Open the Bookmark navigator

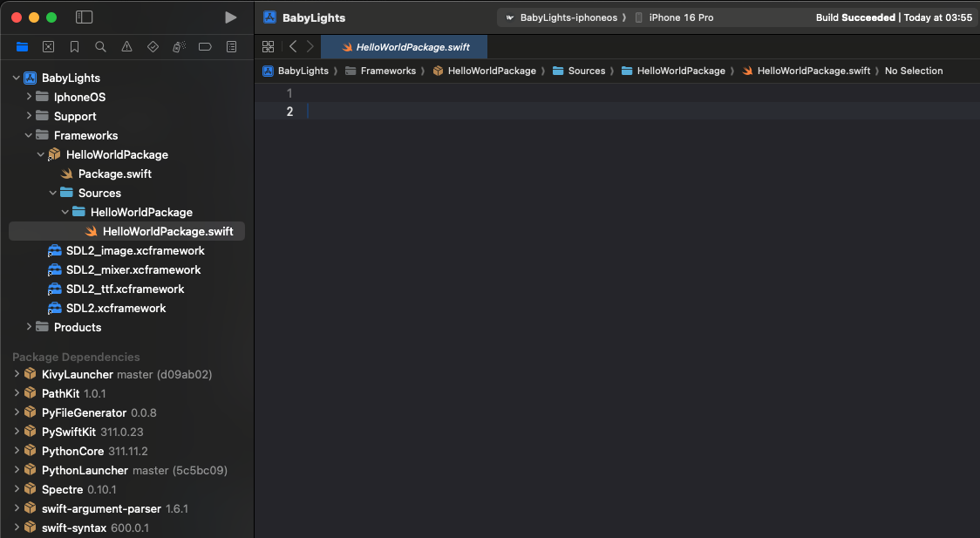[x=74, y=47]
